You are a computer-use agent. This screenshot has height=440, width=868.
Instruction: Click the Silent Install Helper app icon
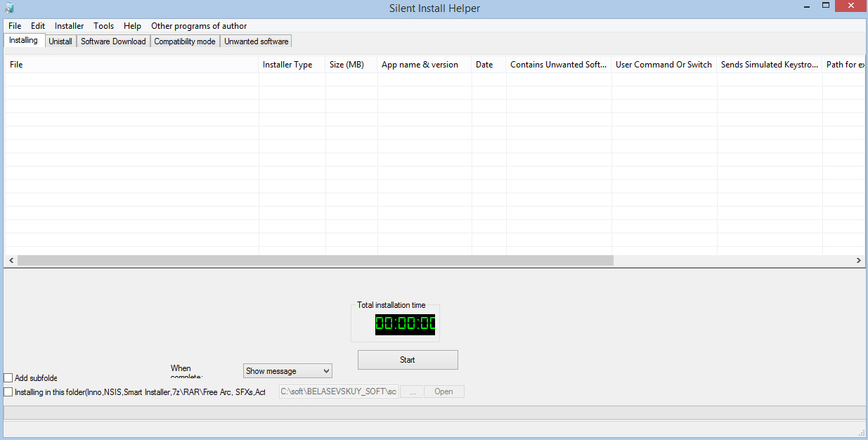coord(8,8)
